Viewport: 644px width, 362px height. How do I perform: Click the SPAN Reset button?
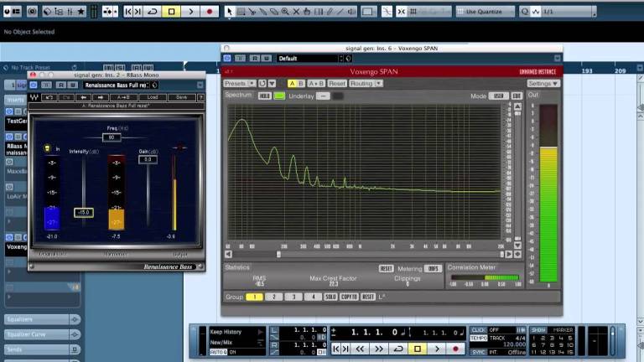[337, 83]
